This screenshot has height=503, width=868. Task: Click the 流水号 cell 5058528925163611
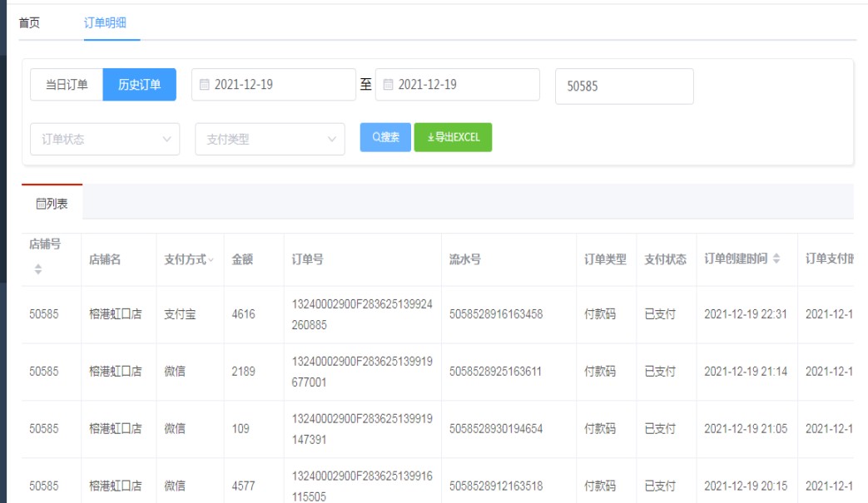tap(496, 372)
